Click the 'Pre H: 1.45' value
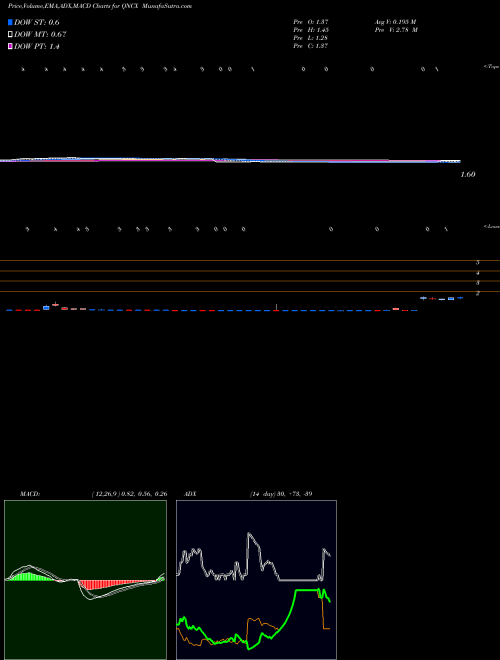This screenshot has width=500, height=660. pos(311,30)
